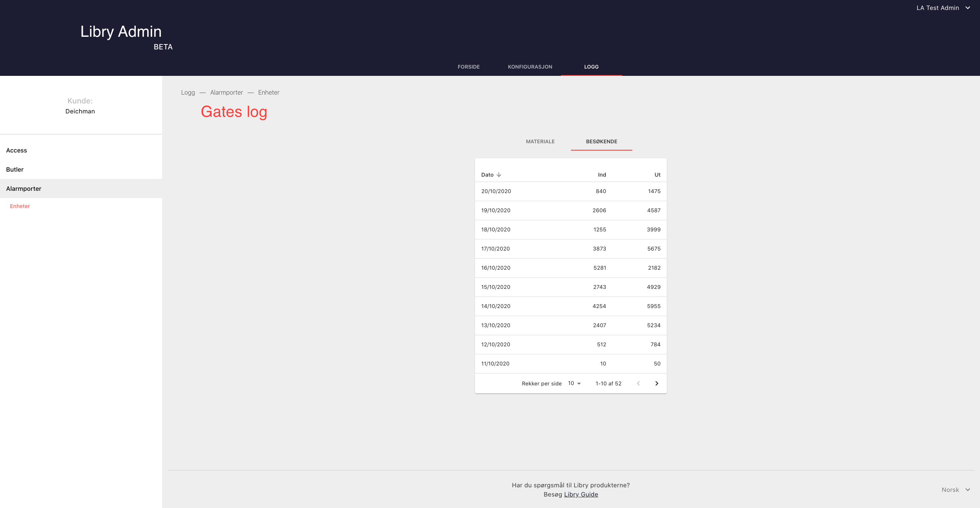Expand the rows per page dropdown

coord(574,383)
